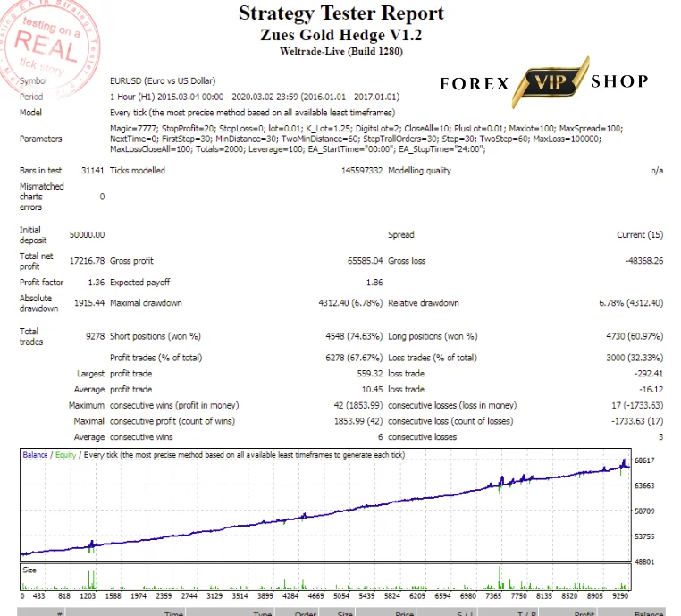Screen dimensions: 681x616
Task: Click the largest profit trade value '559.32'
Action: pyautogui.click(x=370, y=374)
